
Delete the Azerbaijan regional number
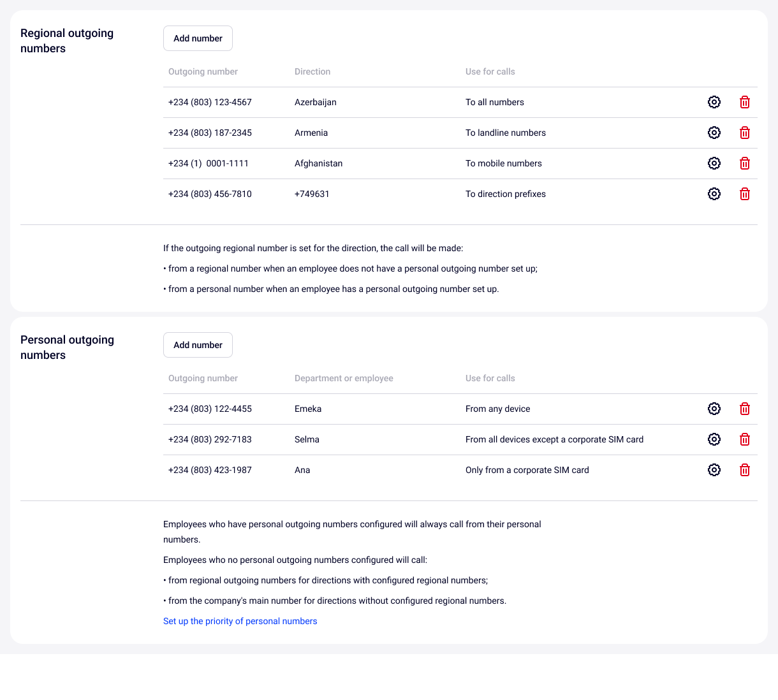point(744,102)
